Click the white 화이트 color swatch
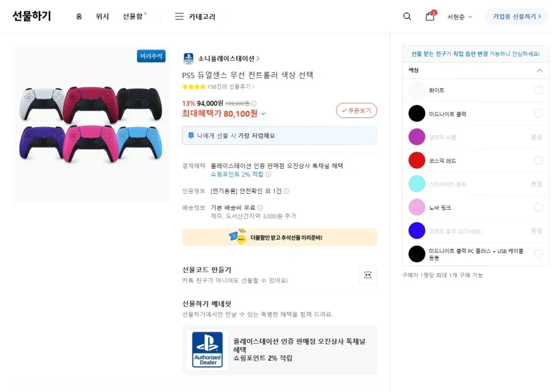Image resolution: width=551 pixels, height=392 pixels. [x=417, y=90]
